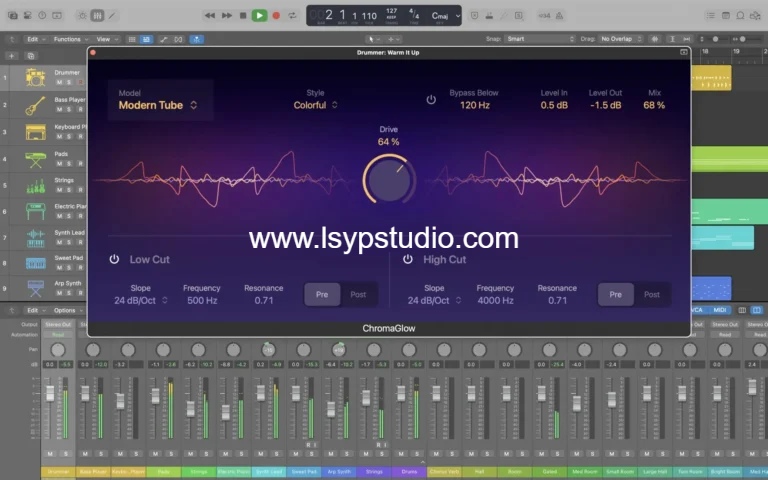
Task: Set High Cut filter to Post
Action: click(x=652, y=294)
